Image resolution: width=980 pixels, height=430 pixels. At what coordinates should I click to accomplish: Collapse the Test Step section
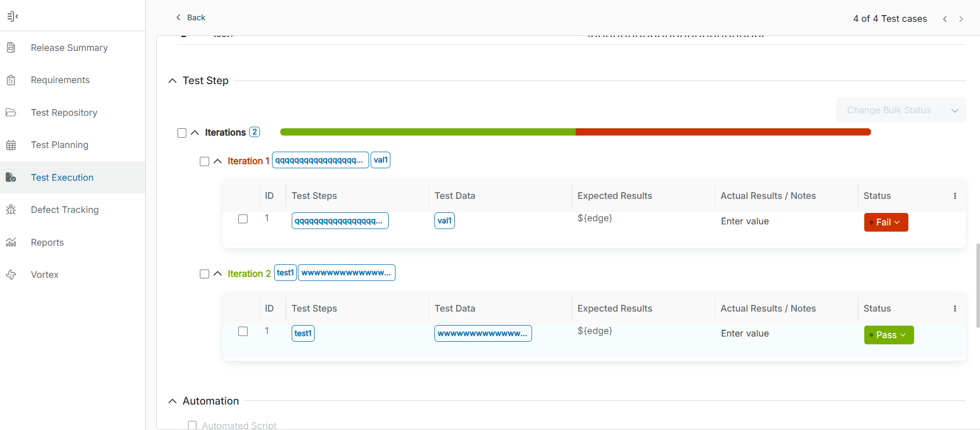172,81
